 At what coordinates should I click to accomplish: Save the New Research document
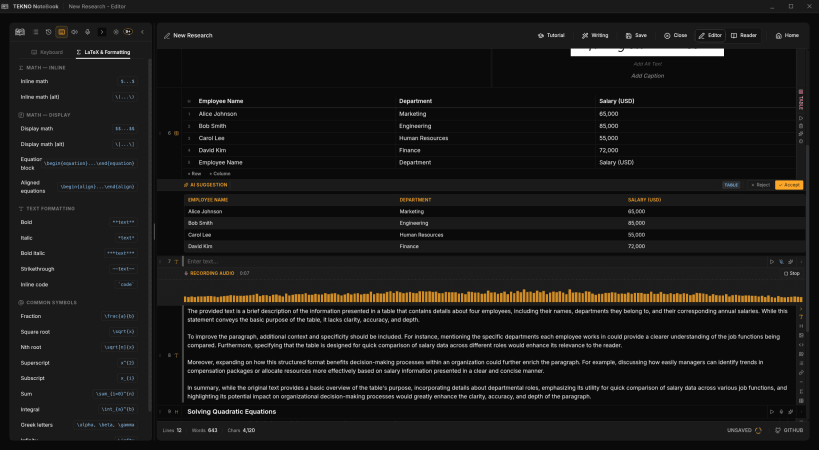click(x=636, y=35)
